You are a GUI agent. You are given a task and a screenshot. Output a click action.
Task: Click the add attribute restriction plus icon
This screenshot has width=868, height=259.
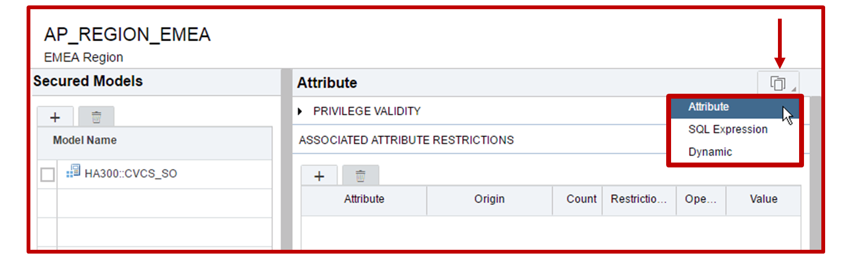pos(319,176)
